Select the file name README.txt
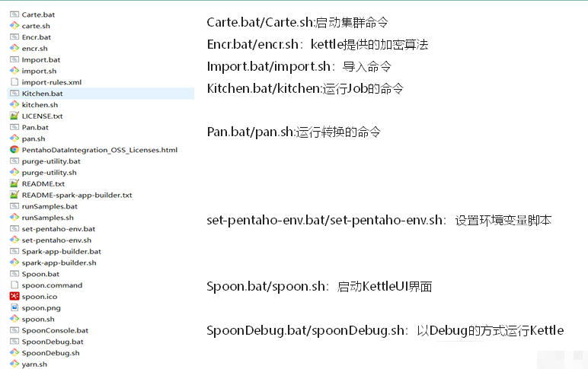This screenshot has width=588, height=369. 43,183
